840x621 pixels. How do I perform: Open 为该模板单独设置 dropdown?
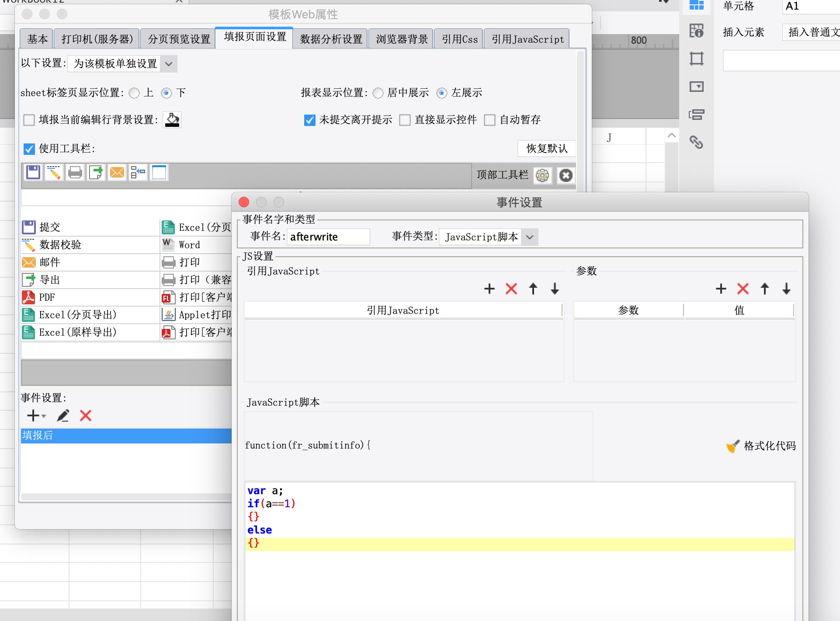point(122,64)
